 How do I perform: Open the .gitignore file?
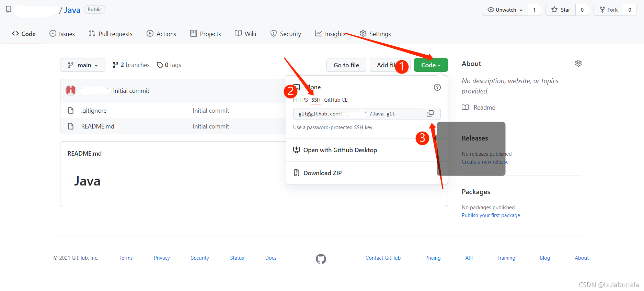(x=94, y=111)
